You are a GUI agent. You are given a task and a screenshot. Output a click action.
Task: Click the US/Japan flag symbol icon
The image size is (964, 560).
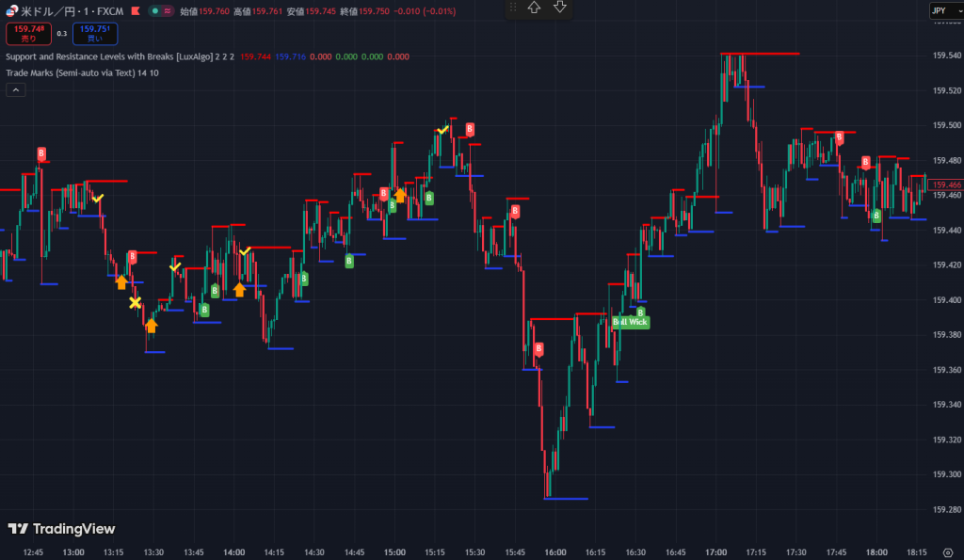coord(11,11)
